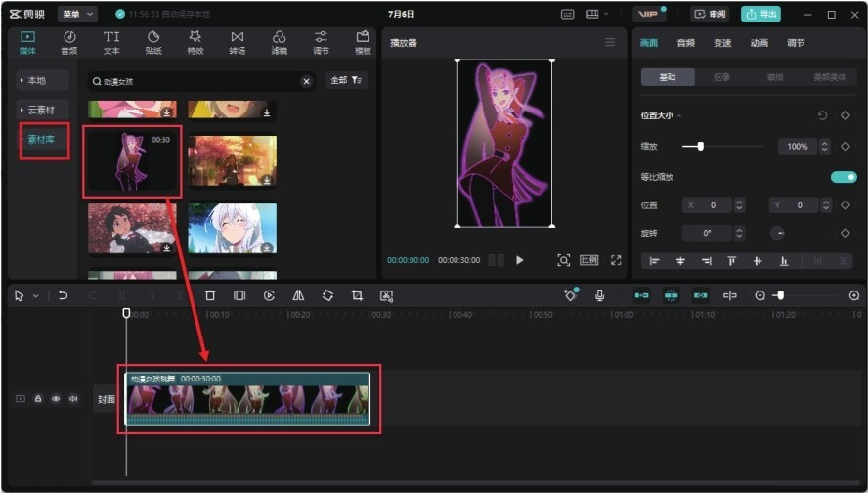Click the 旋转 rotation degree stepper
The height and width of the screenshot is (493, 868).
point(739,233)
